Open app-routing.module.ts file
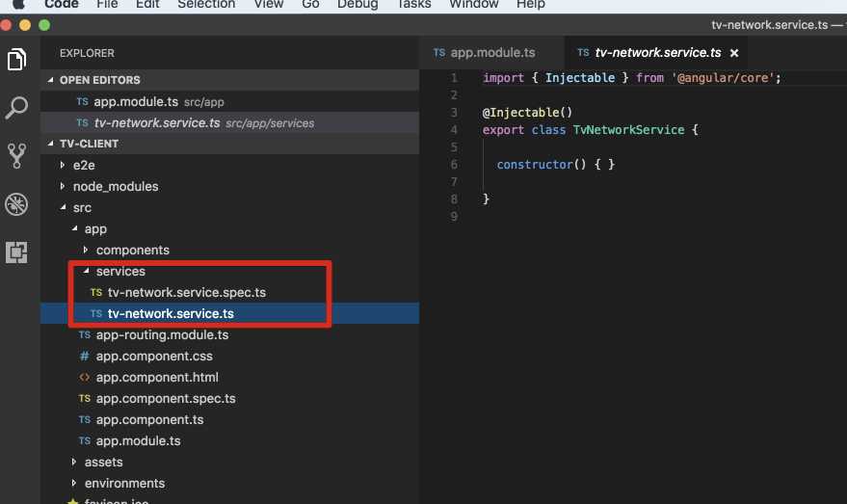Screen dimensions: 847x504 229,335
